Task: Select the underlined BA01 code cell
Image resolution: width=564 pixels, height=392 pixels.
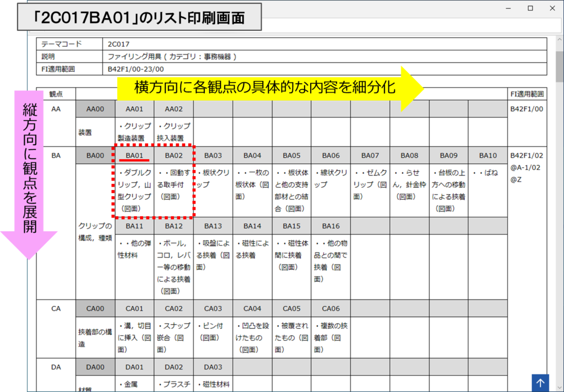Action: click(x=134, y=156)
